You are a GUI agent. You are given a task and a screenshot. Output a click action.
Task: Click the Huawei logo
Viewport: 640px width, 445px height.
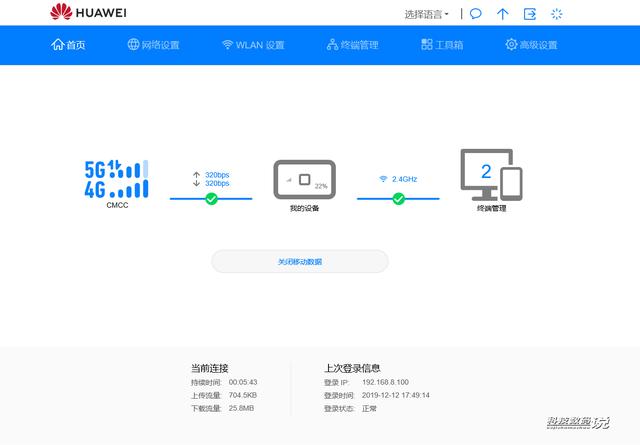tap(88, 12)
